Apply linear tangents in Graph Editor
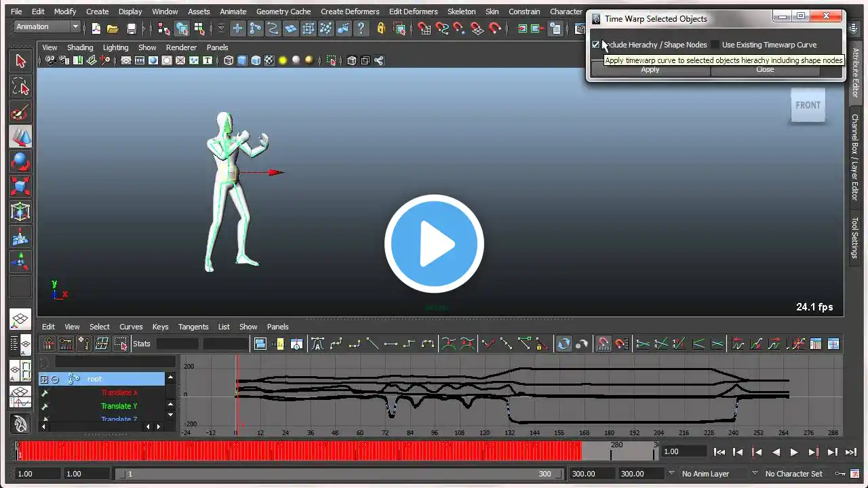 point(372,344)
